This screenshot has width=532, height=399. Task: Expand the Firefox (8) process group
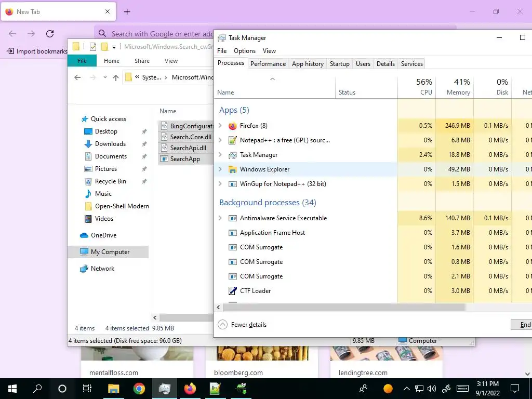coord(220,126)
